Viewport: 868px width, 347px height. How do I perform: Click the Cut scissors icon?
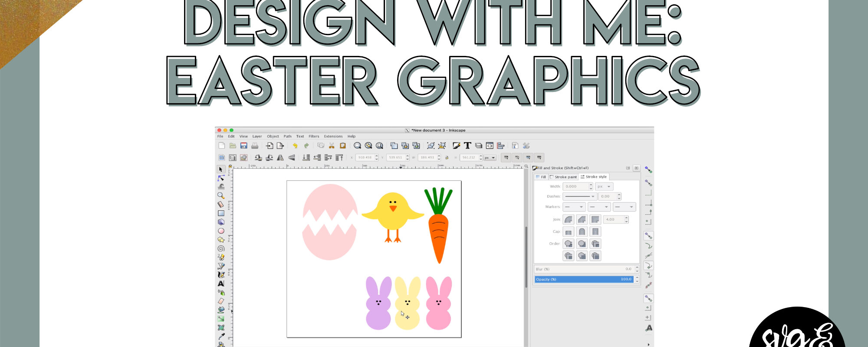coord(332,146)
